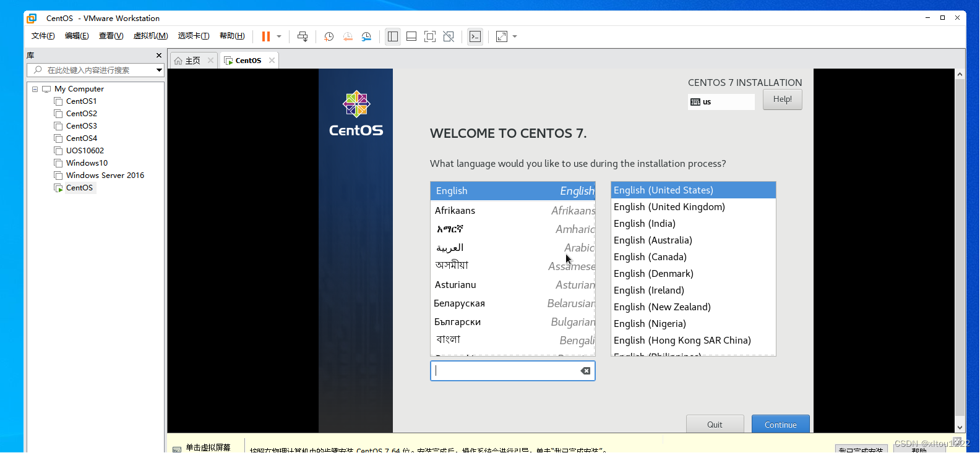Toggle the thumbnail bar view icon
Image resolution: width=980 pixels, height=453 pixels.
411,36
